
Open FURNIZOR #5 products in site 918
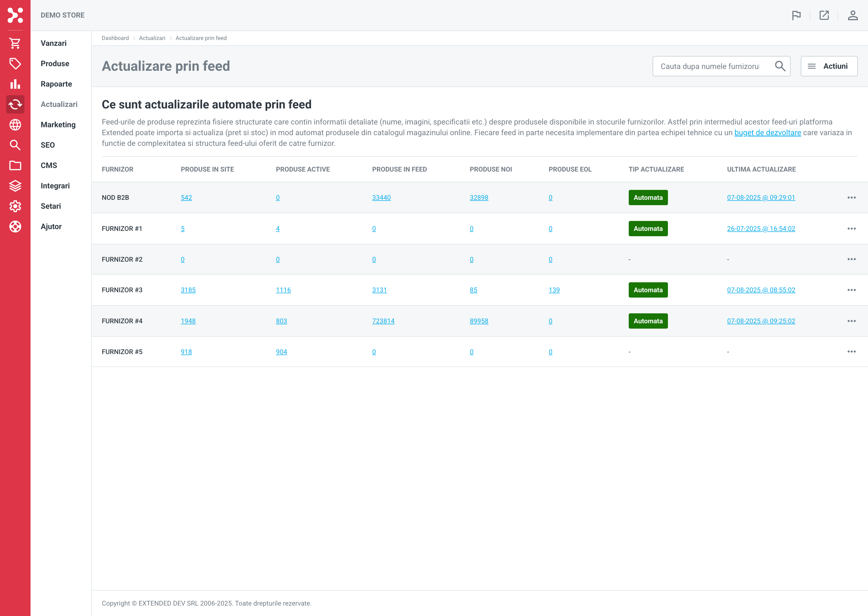tap(186, 352)
